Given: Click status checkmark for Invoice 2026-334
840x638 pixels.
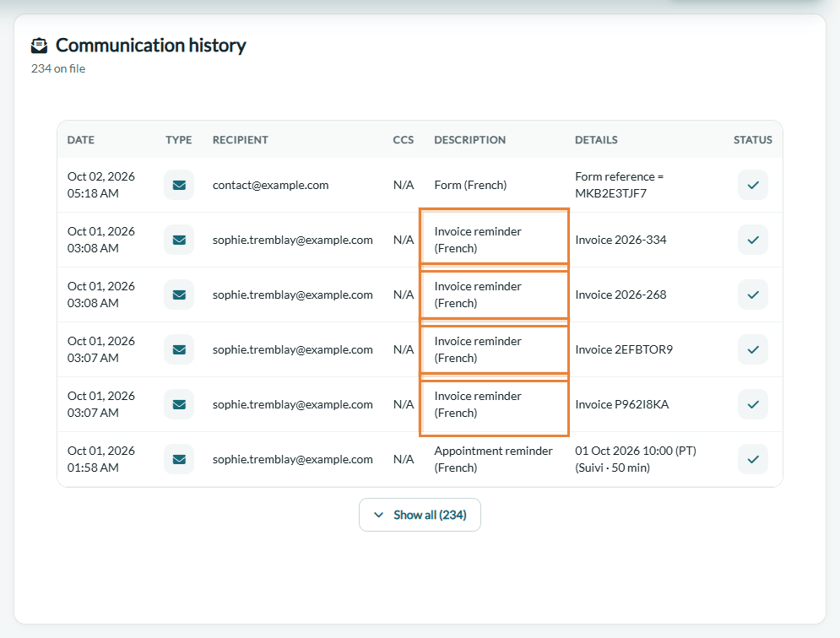Looking at the screenshot, I should coord(753,240).
